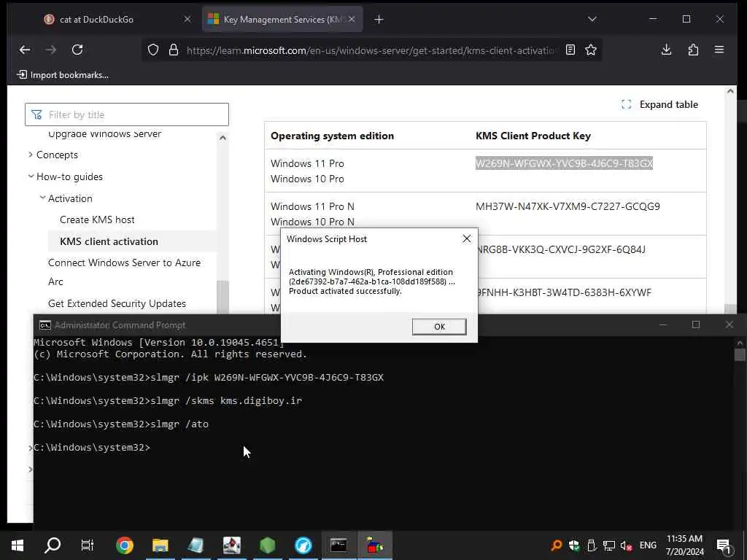This screenshot has height=560, width=747.
Task: Open the tracking protection shield icon
Action: [x=153, y=50]
